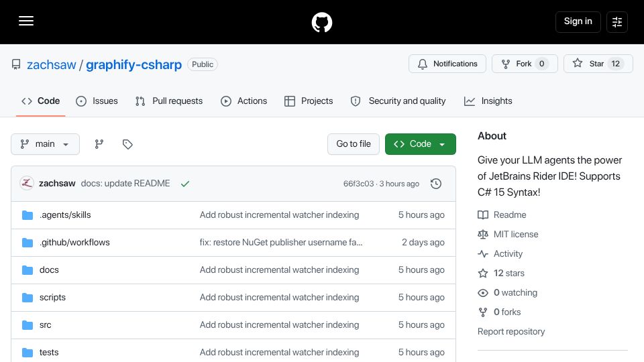Screen dimensions: 644x362
Task: Expand the main branch dropdown
Action: [x=45, y=144]
